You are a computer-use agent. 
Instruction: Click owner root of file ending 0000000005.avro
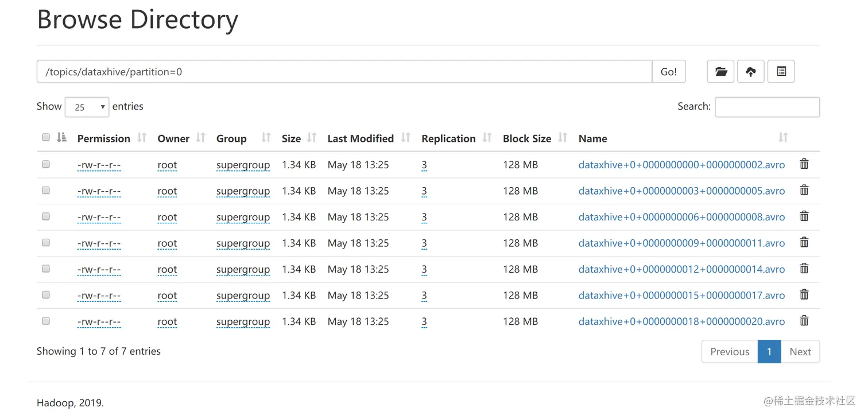(x=167, y=191)
